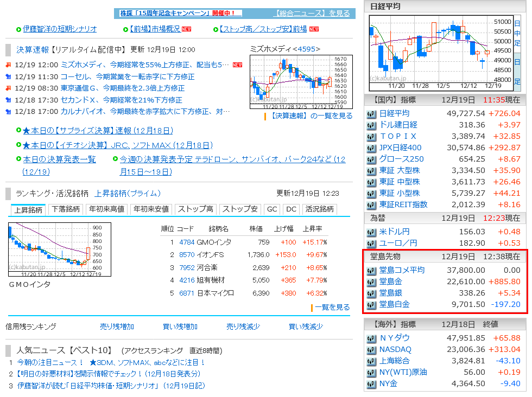Click the GMOインタ mini chart

tap(60, 249)
